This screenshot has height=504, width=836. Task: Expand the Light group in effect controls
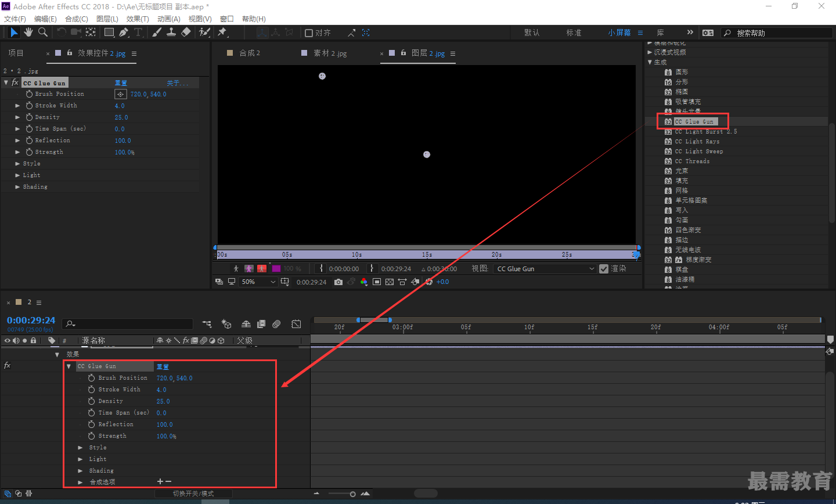[17, 175]
